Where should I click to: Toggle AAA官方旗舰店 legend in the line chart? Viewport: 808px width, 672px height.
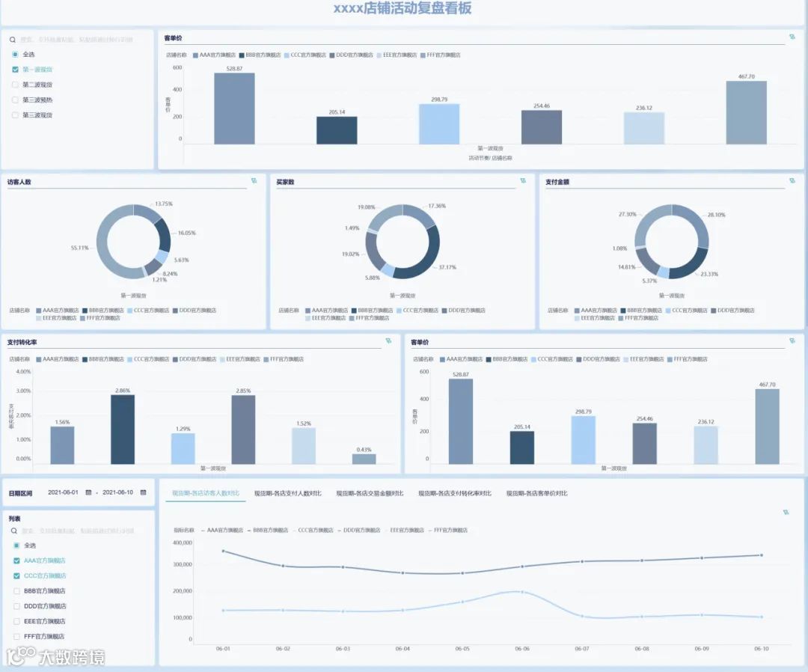(222, 530)
